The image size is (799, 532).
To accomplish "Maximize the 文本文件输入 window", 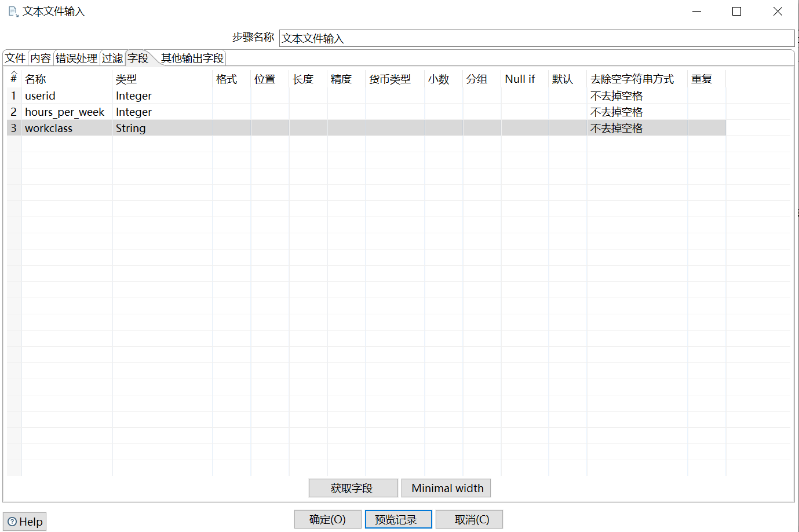I will tap(737, 12).
